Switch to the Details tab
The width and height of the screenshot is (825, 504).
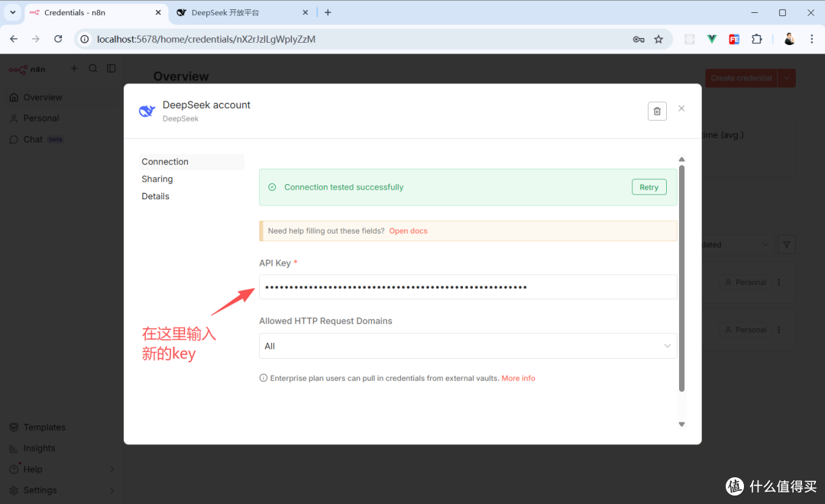(x=155, y=196)
